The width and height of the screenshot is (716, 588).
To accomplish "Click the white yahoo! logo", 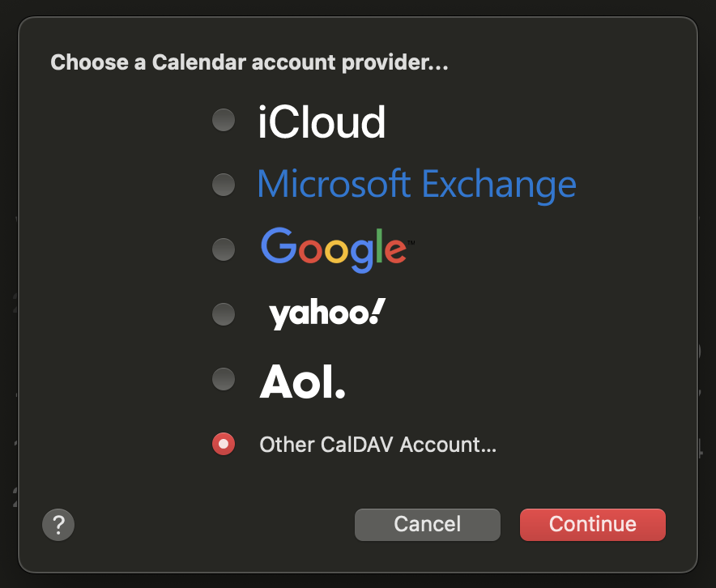I will click(x=327, y=314).
